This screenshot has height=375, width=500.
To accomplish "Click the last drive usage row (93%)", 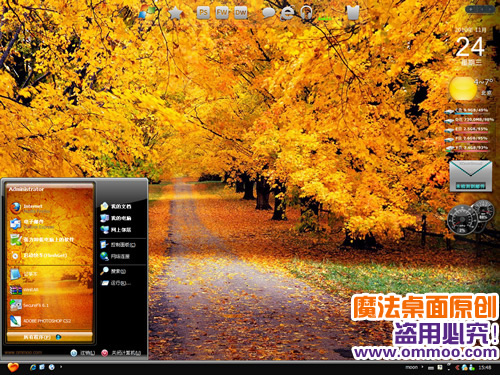I will click(467, 148).
